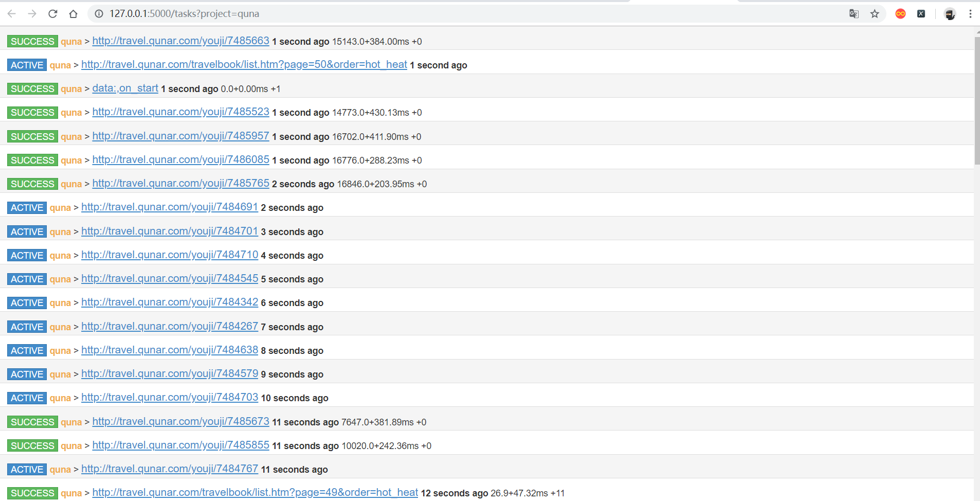Viewport: 980px width, 501px height.
Task: Select the '26.9+47.32ms +11' timing text
Action: pyautogui.click(x=528, y=493)
